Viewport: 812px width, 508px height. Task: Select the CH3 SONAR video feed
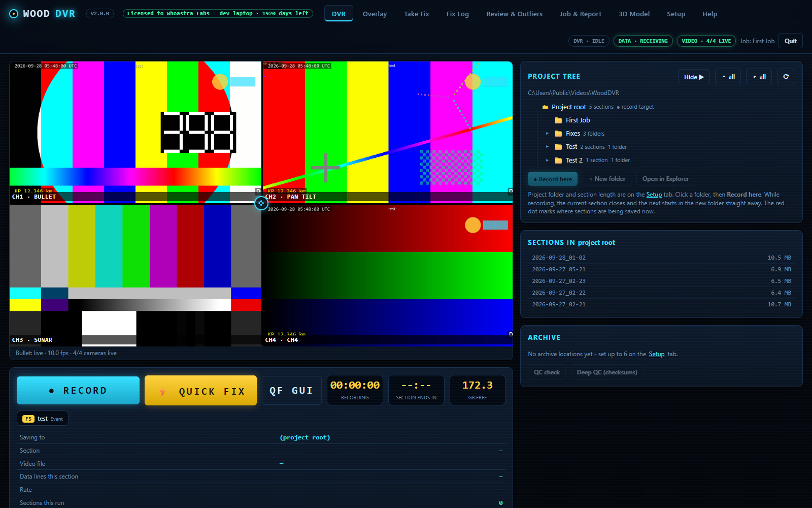(136, 275)
